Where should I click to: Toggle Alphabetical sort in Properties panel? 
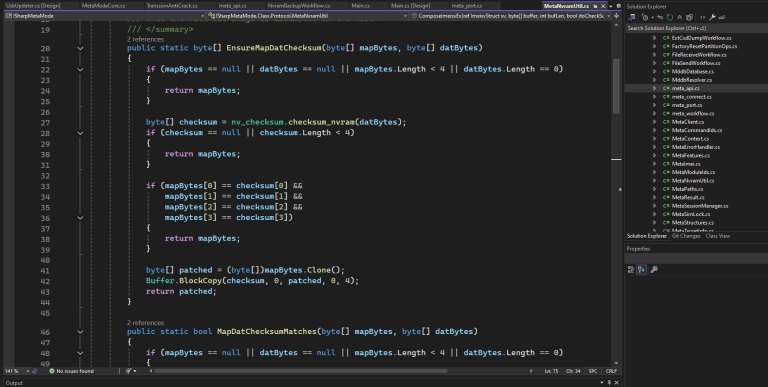coord(641,269)
